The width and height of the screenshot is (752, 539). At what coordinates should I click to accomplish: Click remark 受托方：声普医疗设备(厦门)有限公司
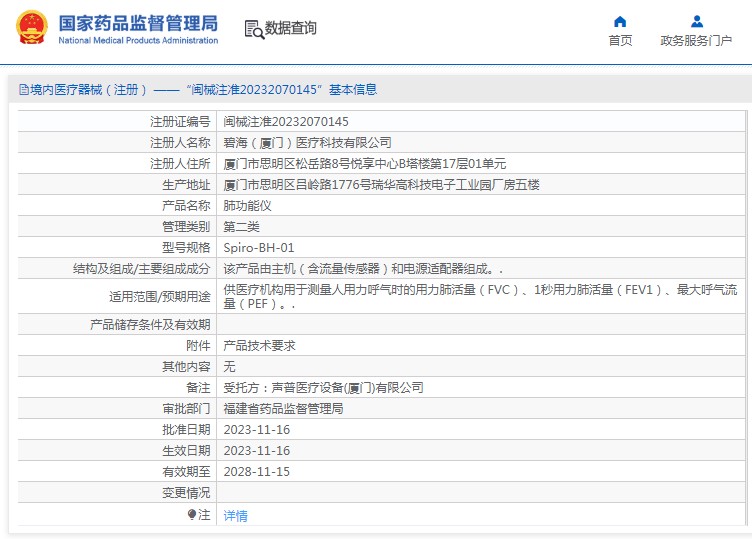tap(323, 388)
